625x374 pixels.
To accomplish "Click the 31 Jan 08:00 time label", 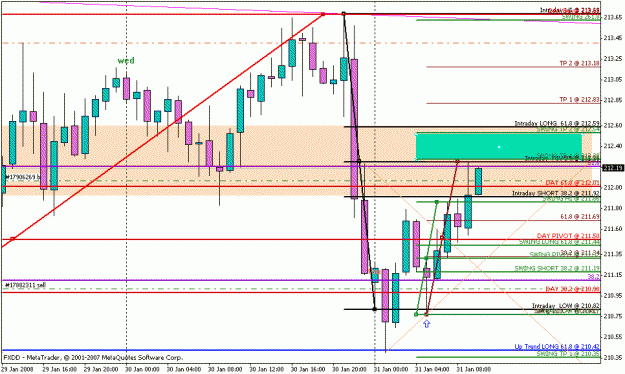I will 474,369.
